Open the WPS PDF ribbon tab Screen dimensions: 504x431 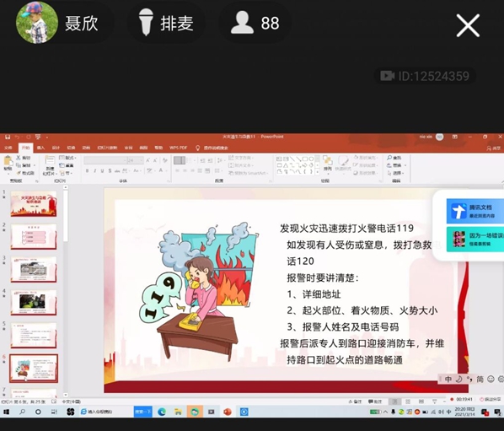(178, 148)
